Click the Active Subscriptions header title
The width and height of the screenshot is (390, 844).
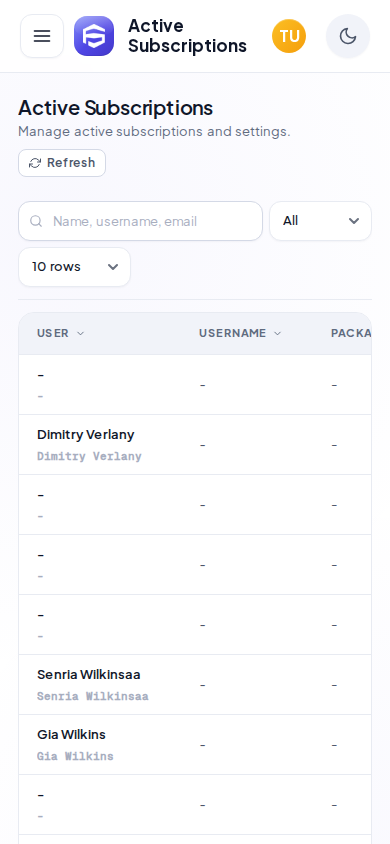pyautogui.click(x=187, y=36)
